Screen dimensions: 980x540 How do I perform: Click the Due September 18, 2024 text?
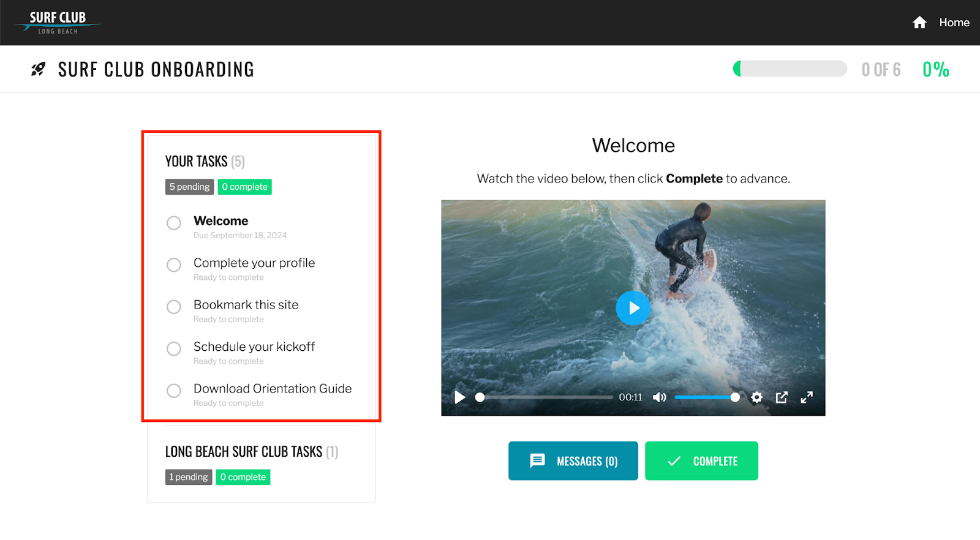240,236
